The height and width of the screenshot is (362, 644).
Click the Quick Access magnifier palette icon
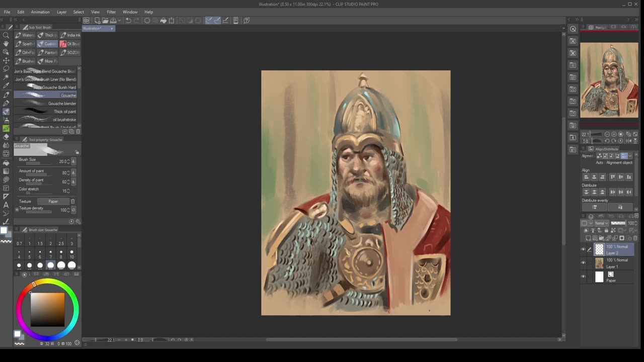573,29
